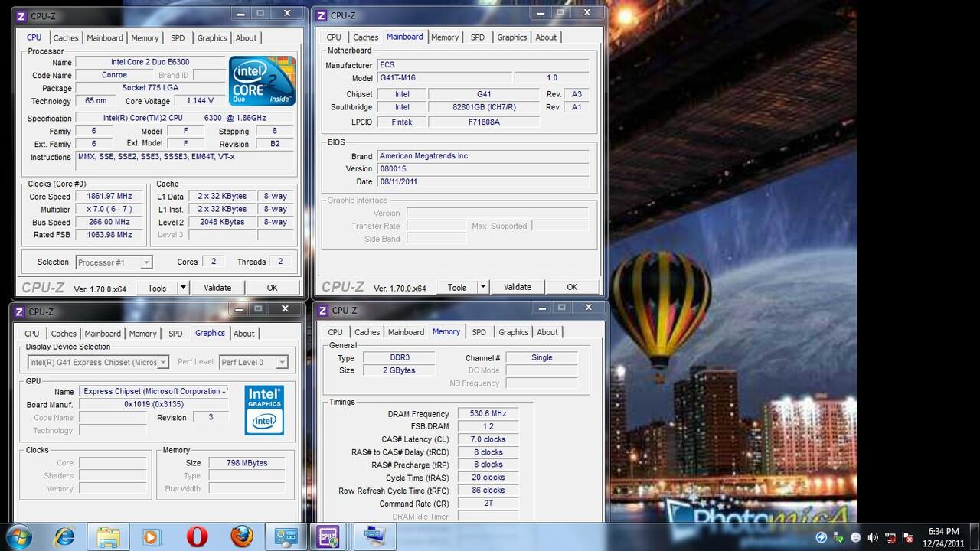Click the BIOS Date 08/11/2011
Viewport: 980px width, 551px height.
[483, 182]
